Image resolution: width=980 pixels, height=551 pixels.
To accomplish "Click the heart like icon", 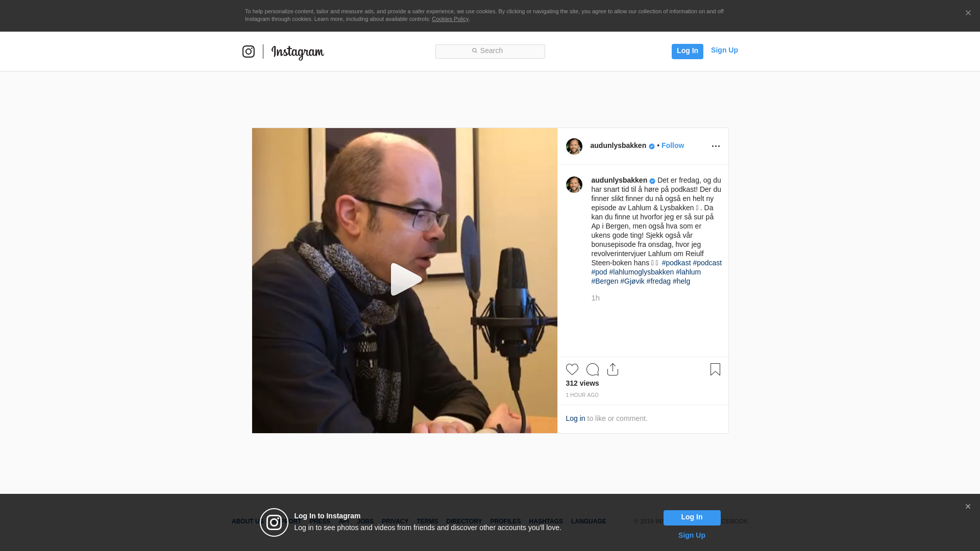I will coord(572,369).
